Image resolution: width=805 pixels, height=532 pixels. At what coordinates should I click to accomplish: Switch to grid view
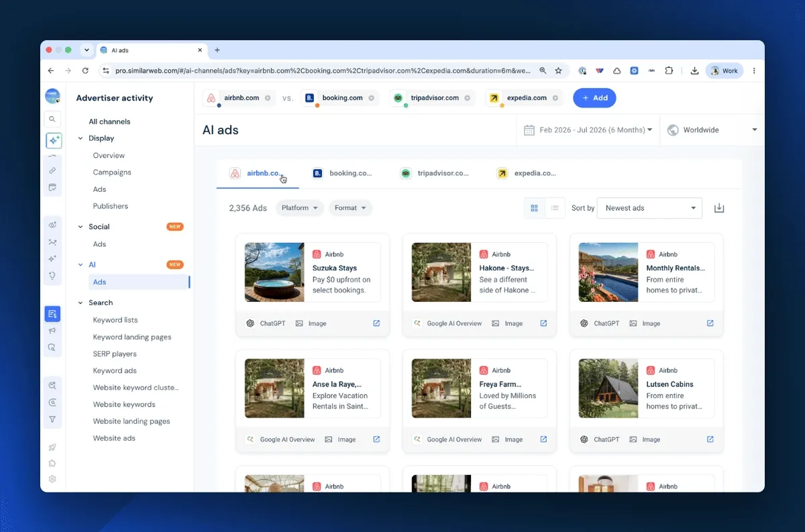535,208
